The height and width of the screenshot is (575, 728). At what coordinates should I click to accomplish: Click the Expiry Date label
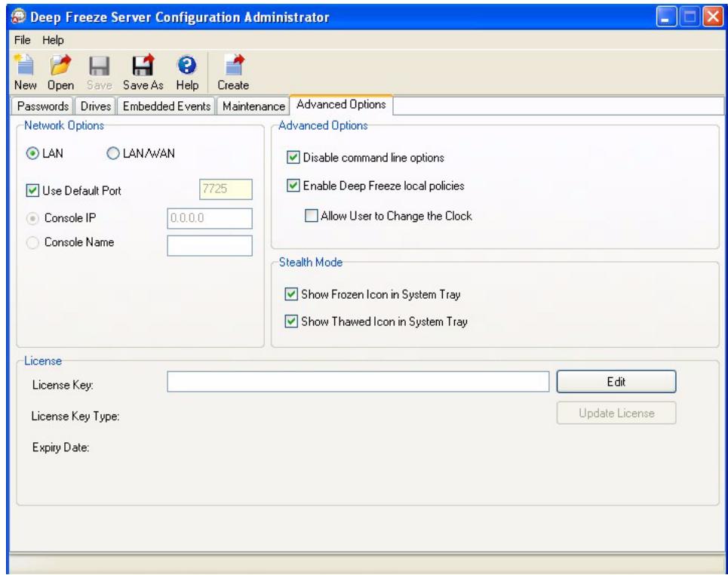click(60, 447)
